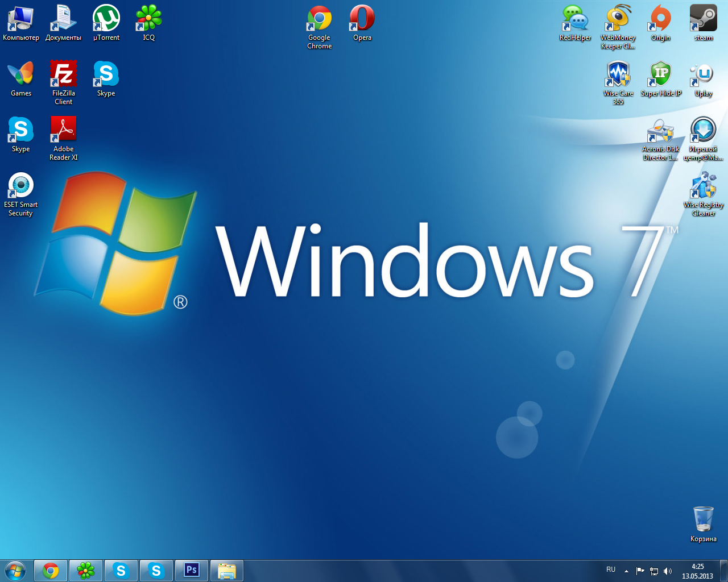Launch the FileZilla Client shortcut

tap(64, 82)
